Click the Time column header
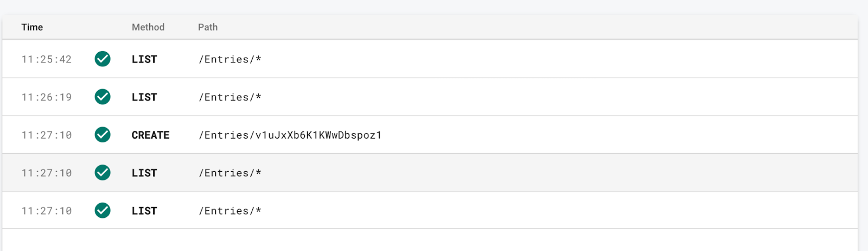 [32, 27]
